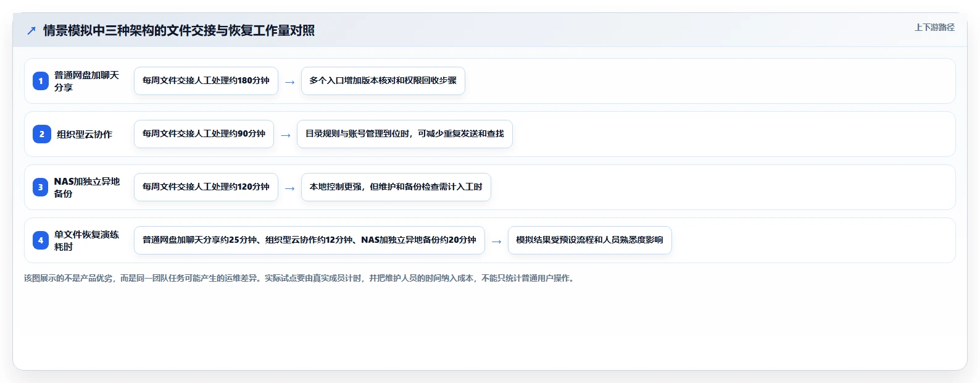Click the arrow after the 90分钟 box
This screenshot has width=980, height=383.
(285, 135)
